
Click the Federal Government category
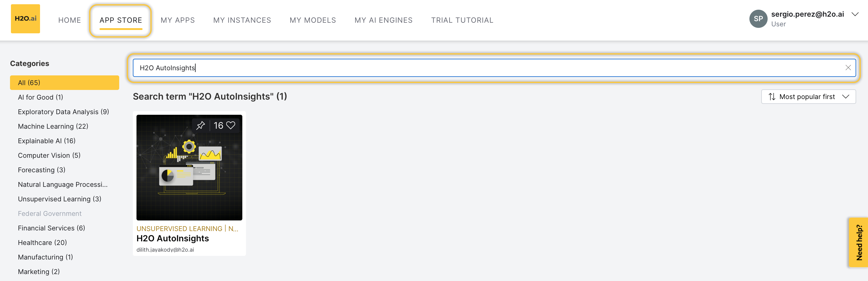(x=49, y=213)
